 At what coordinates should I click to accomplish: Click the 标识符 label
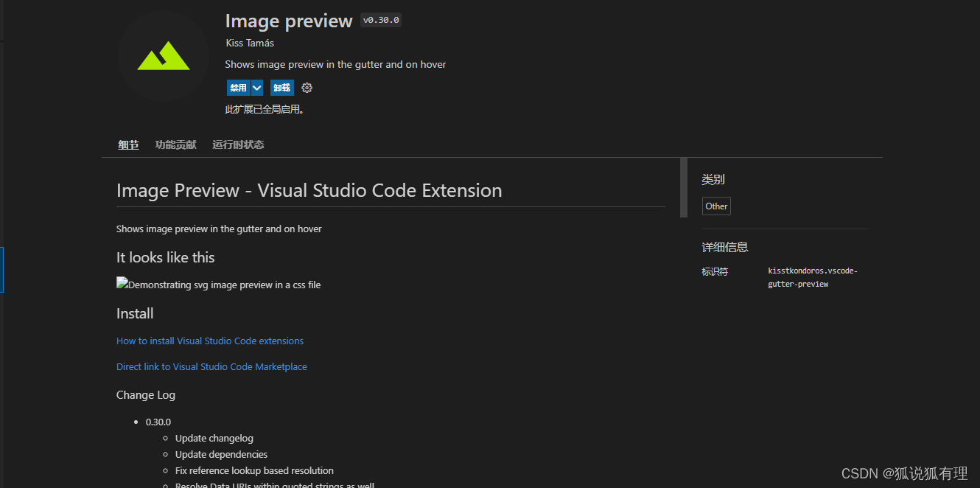click(x=715, y=272)
